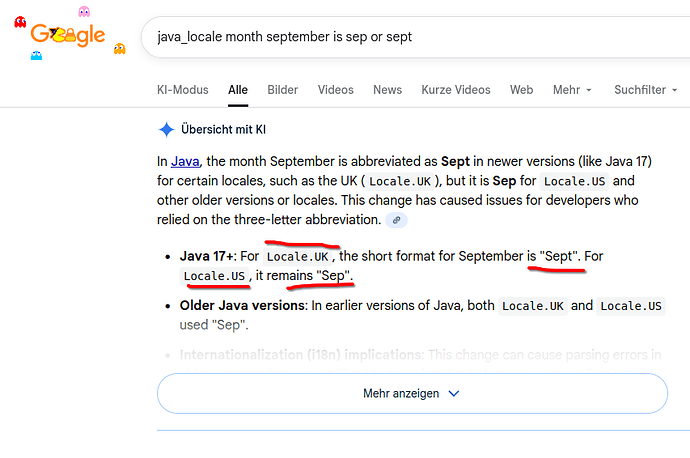Click the blue AI overview sparkle icon

(166, 130)
